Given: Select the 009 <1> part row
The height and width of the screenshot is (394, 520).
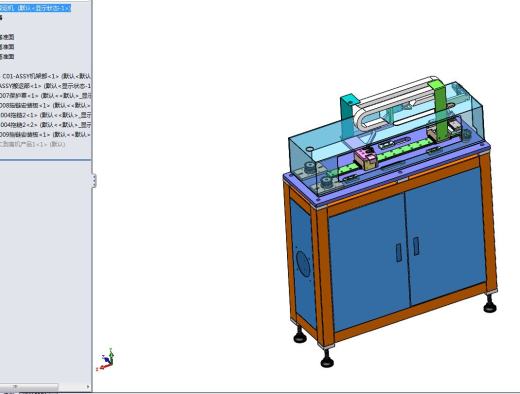Looking at the screenshot, I should pyautogui.click(x=45, y=135).
